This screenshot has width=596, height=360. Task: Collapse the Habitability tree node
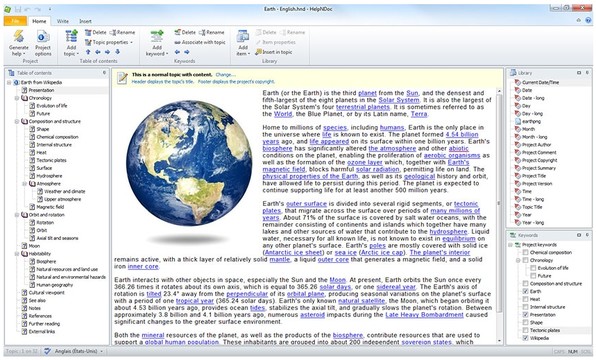click(x=17, y=254)
